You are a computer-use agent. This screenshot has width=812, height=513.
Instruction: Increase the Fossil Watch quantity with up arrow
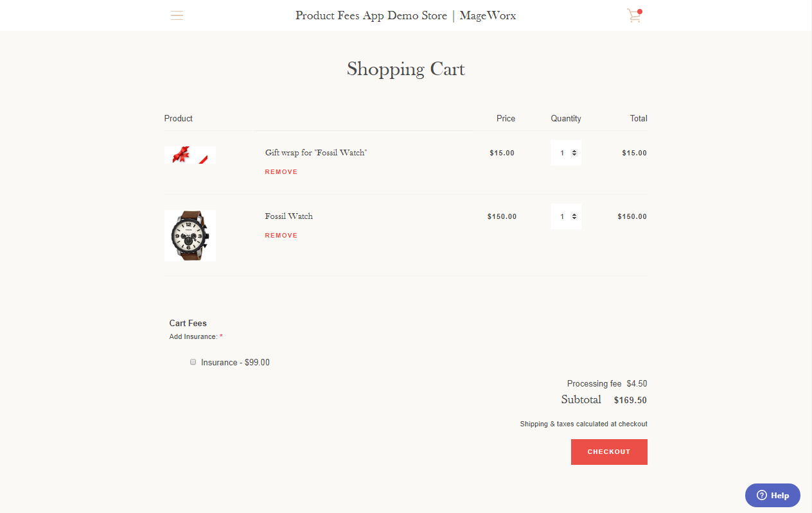pyautogui.click(x=574, y=214)
